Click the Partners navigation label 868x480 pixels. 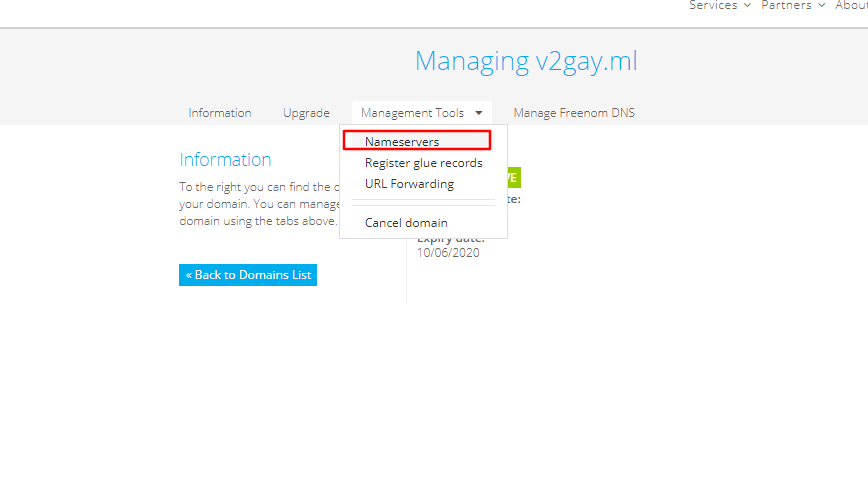coord(786,5)
